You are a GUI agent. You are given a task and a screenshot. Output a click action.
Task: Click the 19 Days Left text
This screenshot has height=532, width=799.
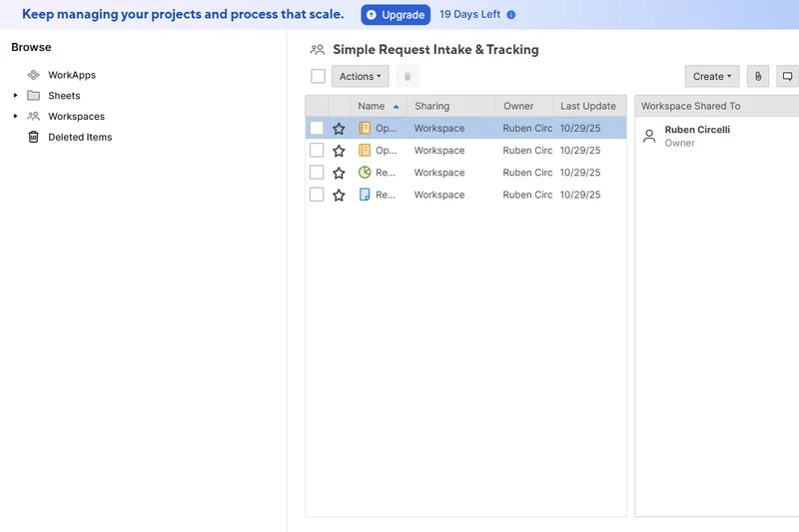[x=469, y=14]
